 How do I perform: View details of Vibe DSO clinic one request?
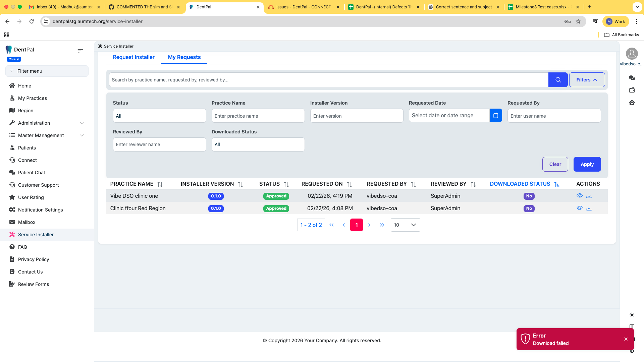[x=579, y=196]
